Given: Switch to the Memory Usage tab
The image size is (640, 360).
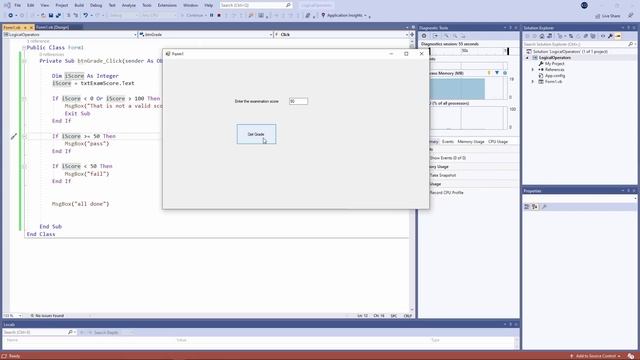Looking at the screenshot, I should pos(471,142).
